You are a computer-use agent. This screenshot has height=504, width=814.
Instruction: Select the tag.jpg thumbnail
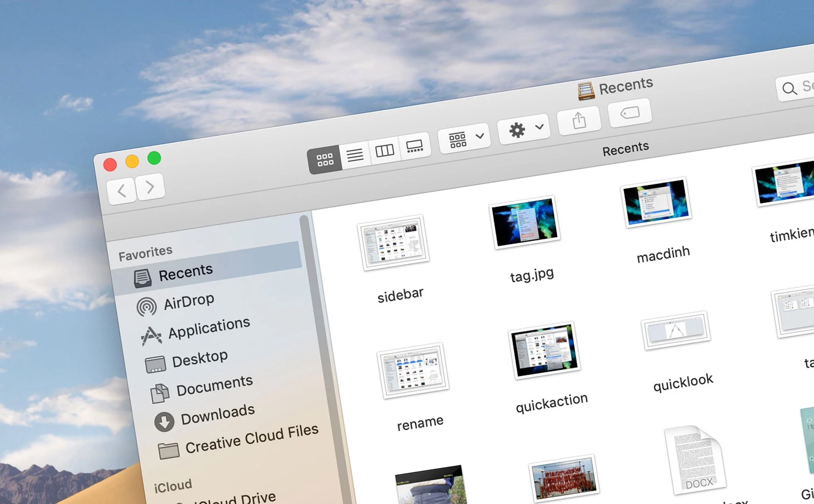525,222
